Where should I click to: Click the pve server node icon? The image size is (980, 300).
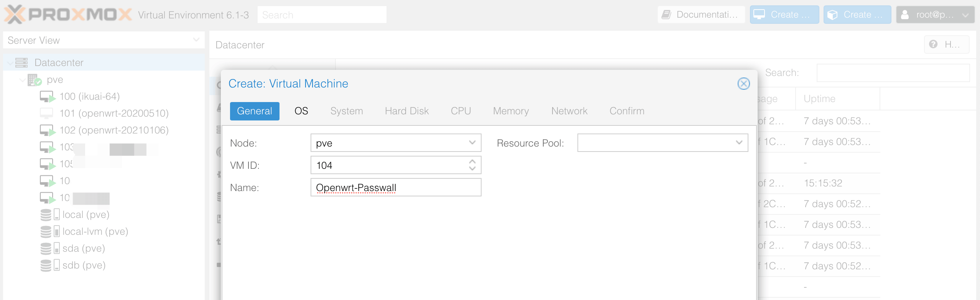pos(35,80)
